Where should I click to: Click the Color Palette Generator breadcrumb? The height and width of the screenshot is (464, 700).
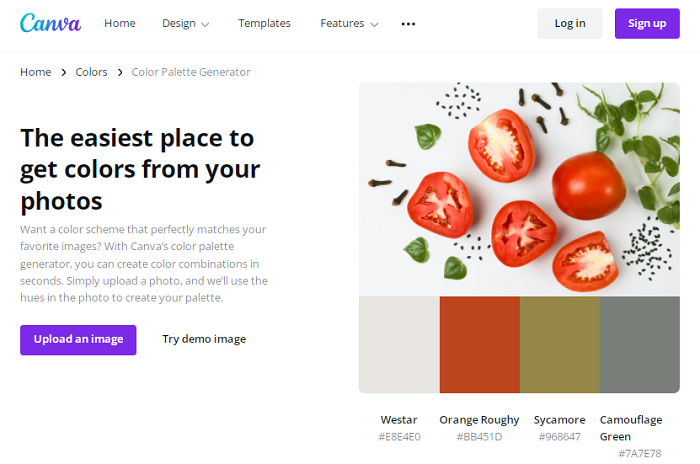coord(191,72)
